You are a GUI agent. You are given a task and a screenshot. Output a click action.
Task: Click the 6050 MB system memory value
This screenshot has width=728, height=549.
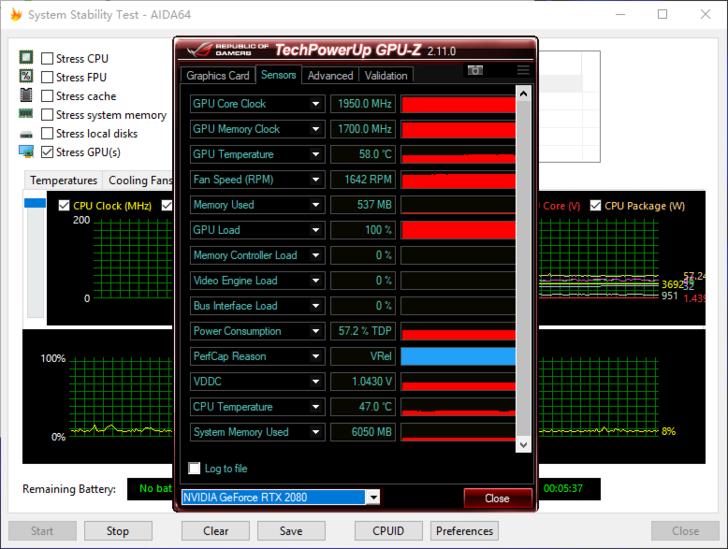(363, 432)
